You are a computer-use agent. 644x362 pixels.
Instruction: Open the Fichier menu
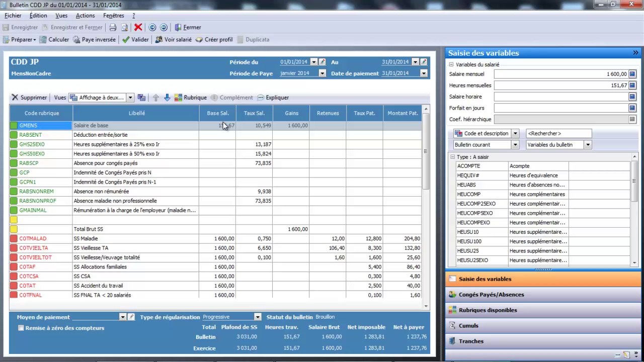click(13, 16)
